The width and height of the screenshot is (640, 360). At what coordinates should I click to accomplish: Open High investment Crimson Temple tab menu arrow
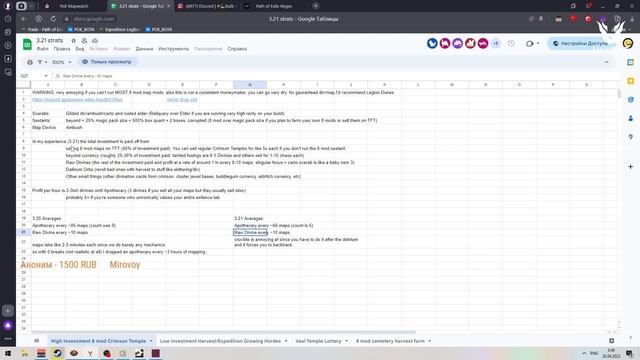[x=151, y=341]
